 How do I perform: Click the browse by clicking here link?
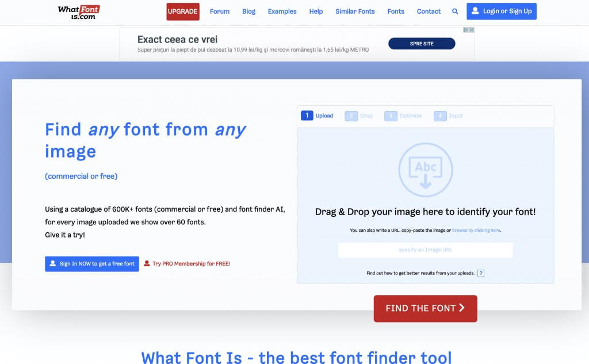[x=476, y=230]
